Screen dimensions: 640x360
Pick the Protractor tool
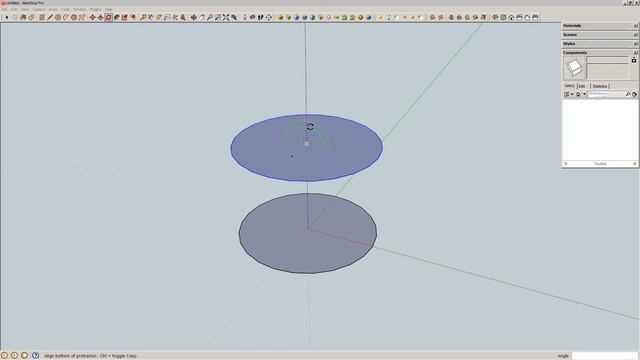point(159,17)
